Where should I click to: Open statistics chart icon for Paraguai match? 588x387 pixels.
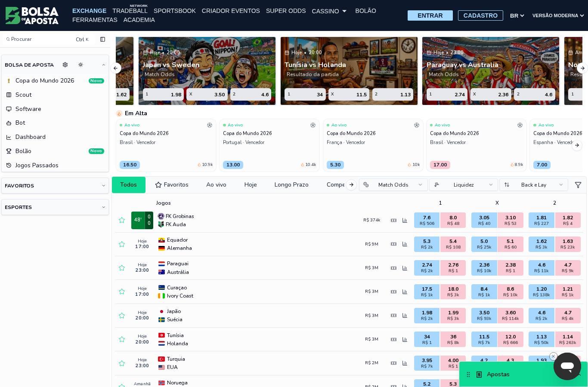[x=405, y=268]
